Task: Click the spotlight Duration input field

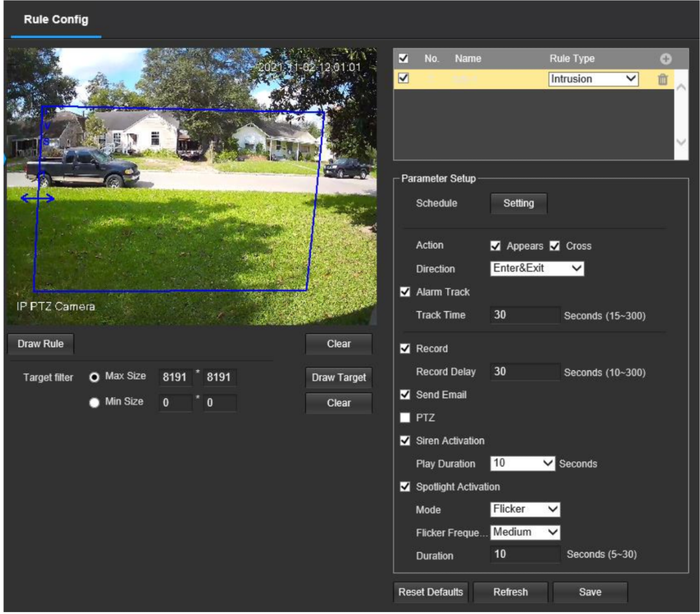Action: (525, 555)
